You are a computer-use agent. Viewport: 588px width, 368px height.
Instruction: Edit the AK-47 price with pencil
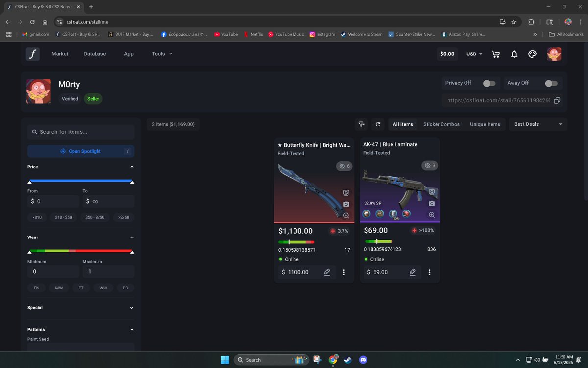pos(413,272)
